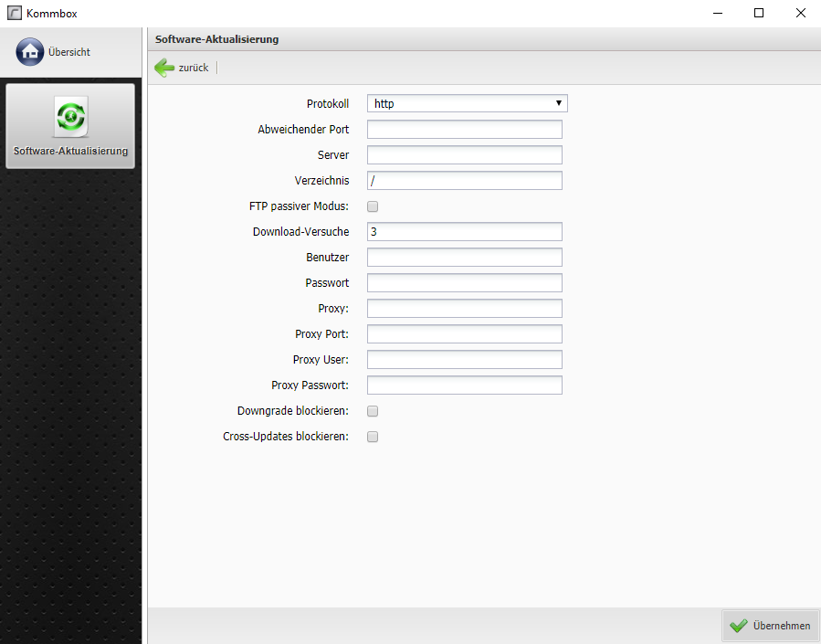The width and height of the screenshot is (821, 644).
Task: Enable FTP passiver Modus checkbox
Action: (373, 206)
